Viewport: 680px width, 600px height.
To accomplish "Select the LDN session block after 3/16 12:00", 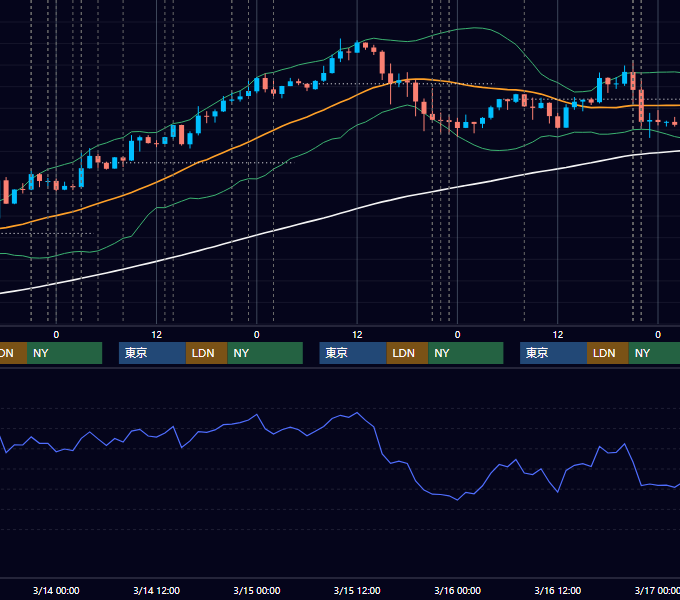I will (608, 353).
